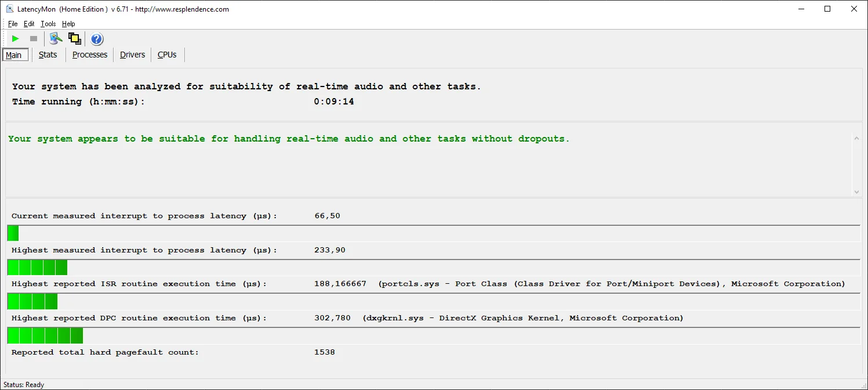Viewport: 868px width, 390px height.
Task: Open help with the blue question mark icon
Action: (97, 39)
